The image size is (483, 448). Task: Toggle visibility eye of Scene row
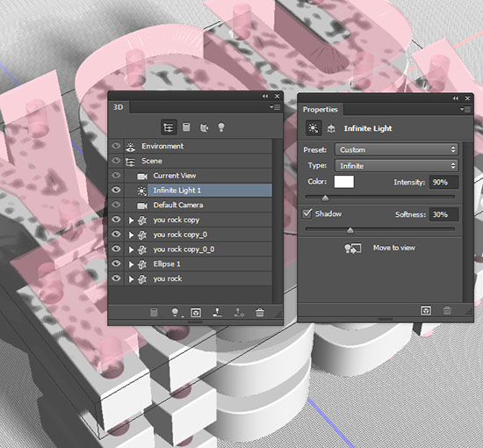(116, 160)
